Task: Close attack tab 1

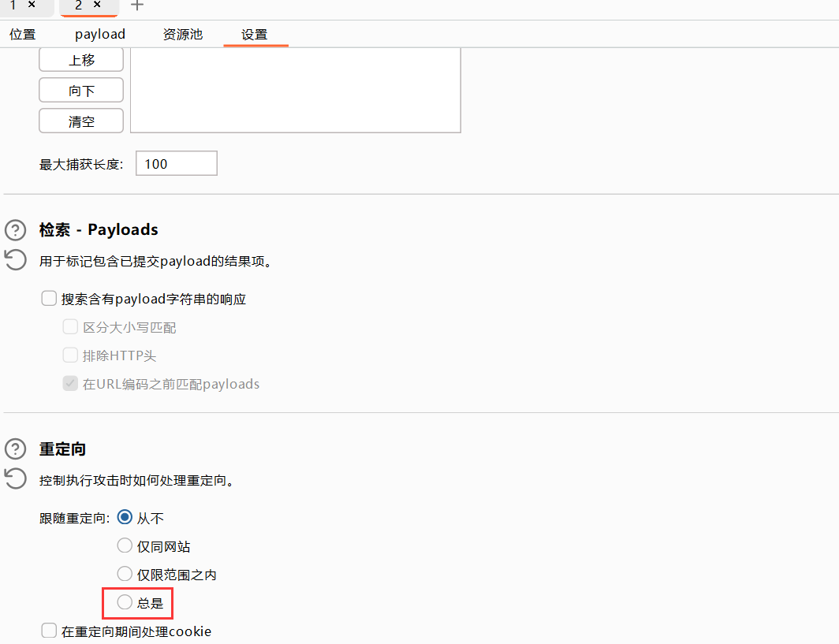Action: click(32, 5)
